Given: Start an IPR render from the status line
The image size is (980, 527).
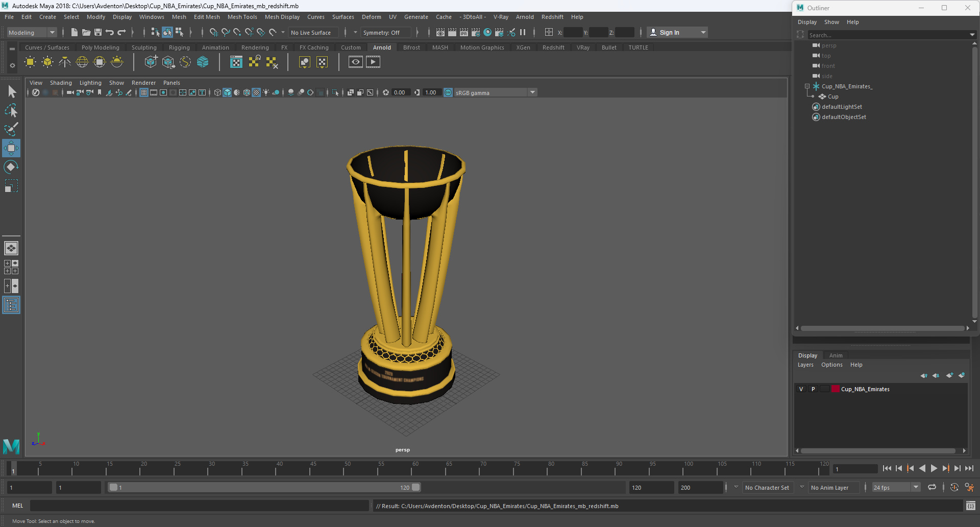Looking at the screenshot, I should pos(464,32).
